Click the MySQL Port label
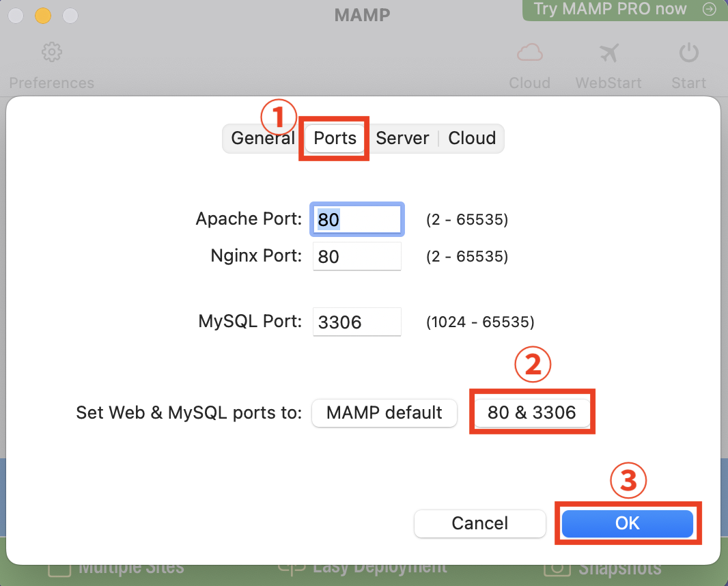Image resolution: width=728 pixels, height=586 pixels. coord(250,321)
